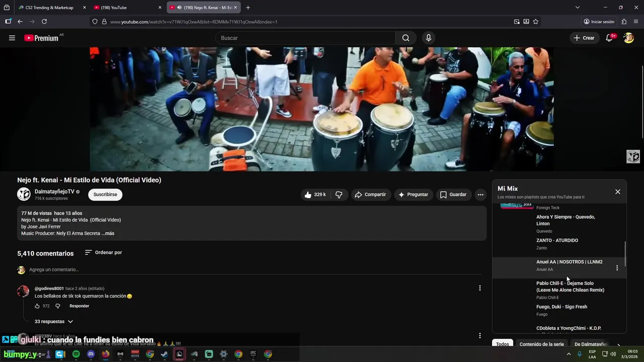Expand the 33 respuestas replies
This screenshot has width=644, height=362.
coord(54,321)
